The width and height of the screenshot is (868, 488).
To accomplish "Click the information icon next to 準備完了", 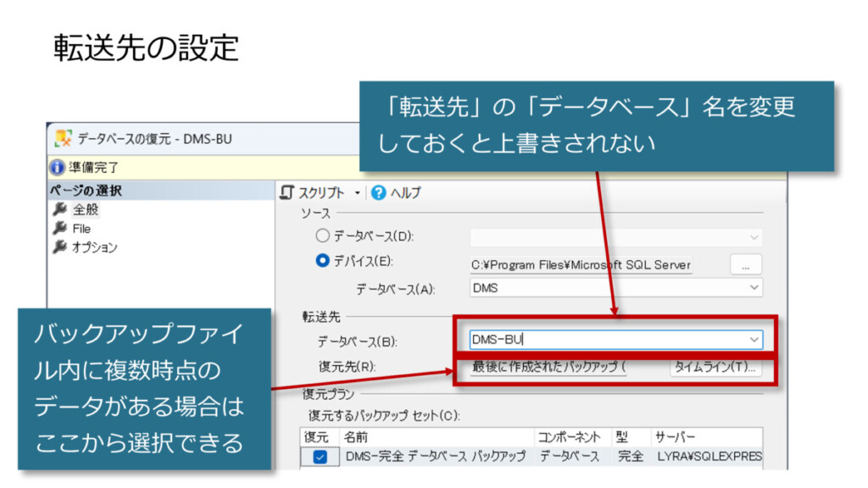I will click(57, 168).
